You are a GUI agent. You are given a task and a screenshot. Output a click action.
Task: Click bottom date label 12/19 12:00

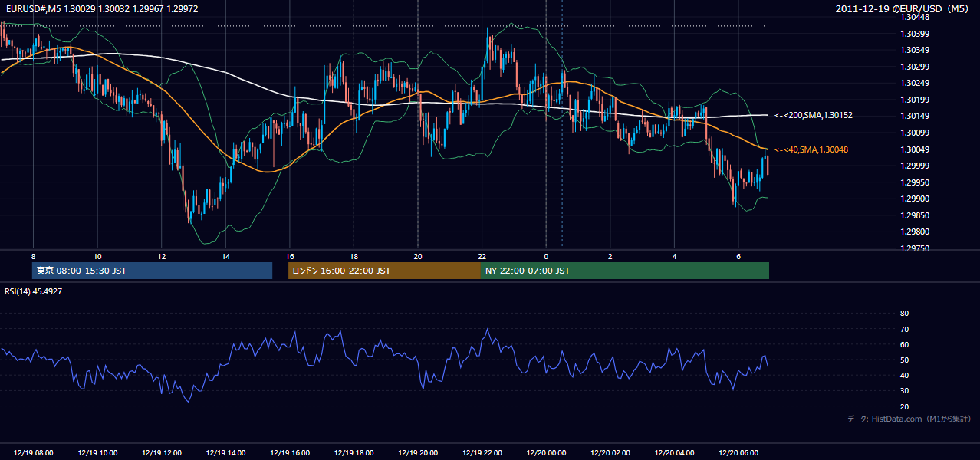(162, 453)
